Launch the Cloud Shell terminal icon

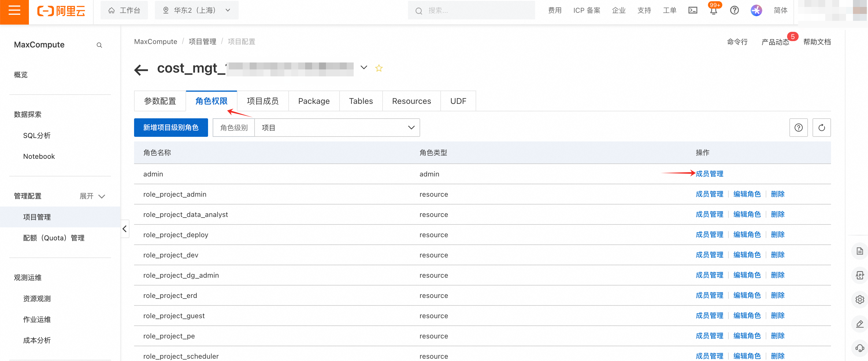[693, 10]
